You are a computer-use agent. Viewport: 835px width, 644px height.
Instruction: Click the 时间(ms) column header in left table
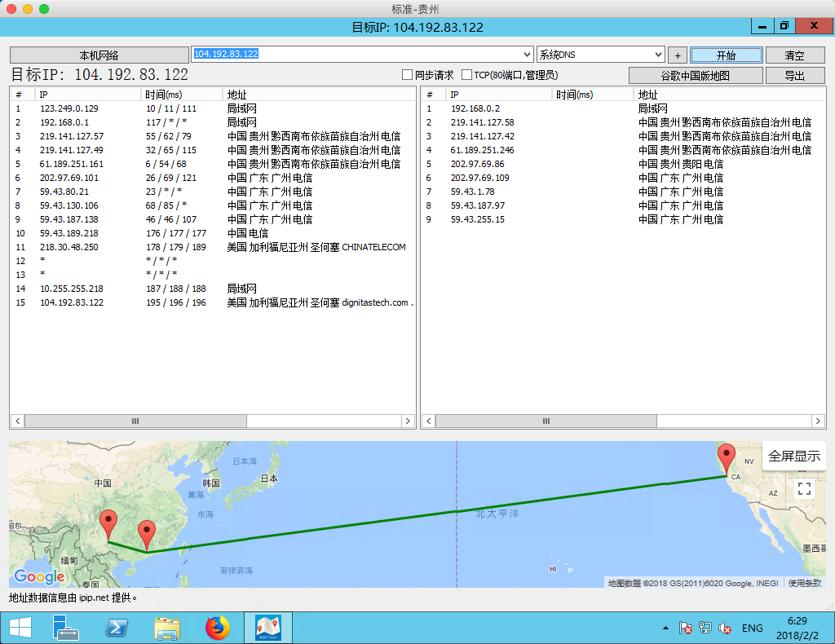click(164, 95)
